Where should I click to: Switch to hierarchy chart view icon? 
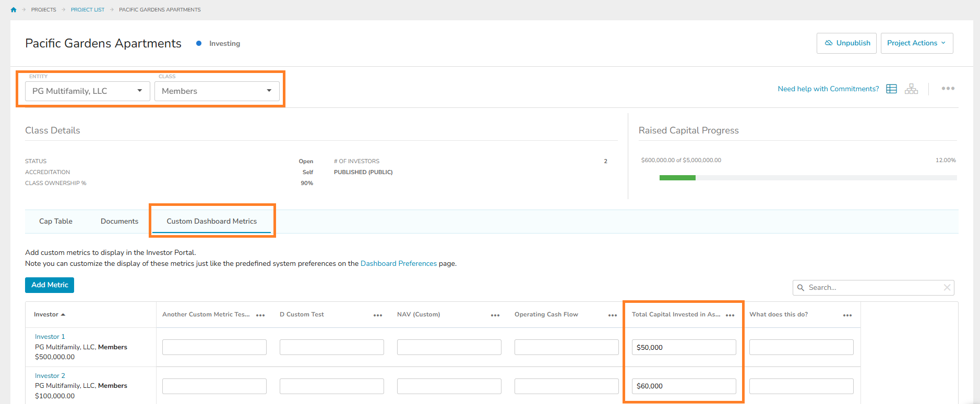point(911,89)
